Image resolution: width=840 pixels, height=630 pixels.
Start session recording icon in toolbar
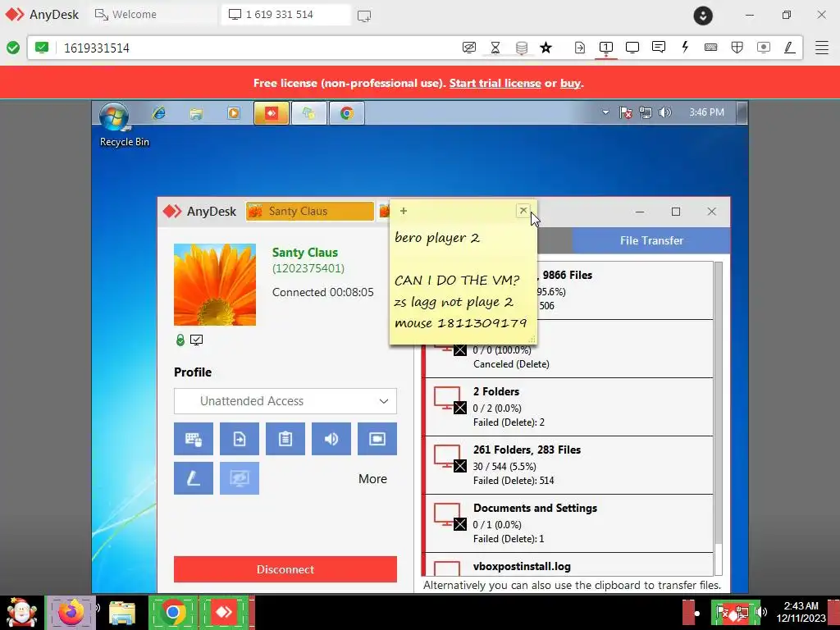(764, 48)
